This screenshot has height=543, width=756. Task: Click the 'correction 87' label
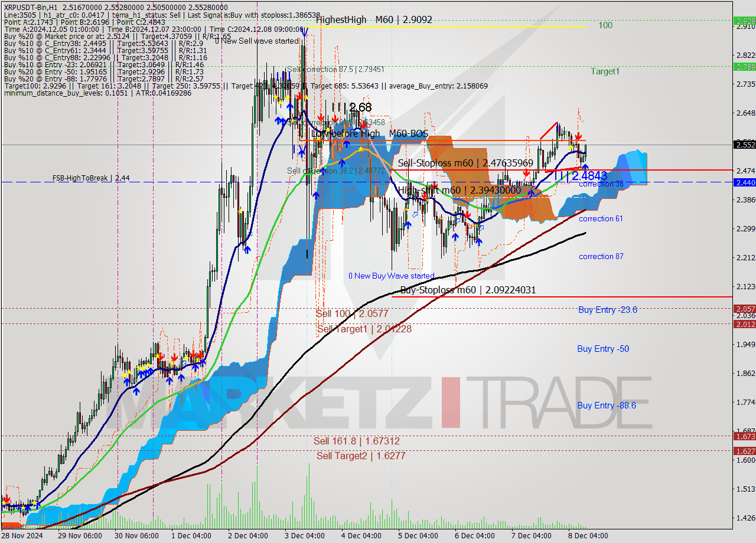point(601,257)
